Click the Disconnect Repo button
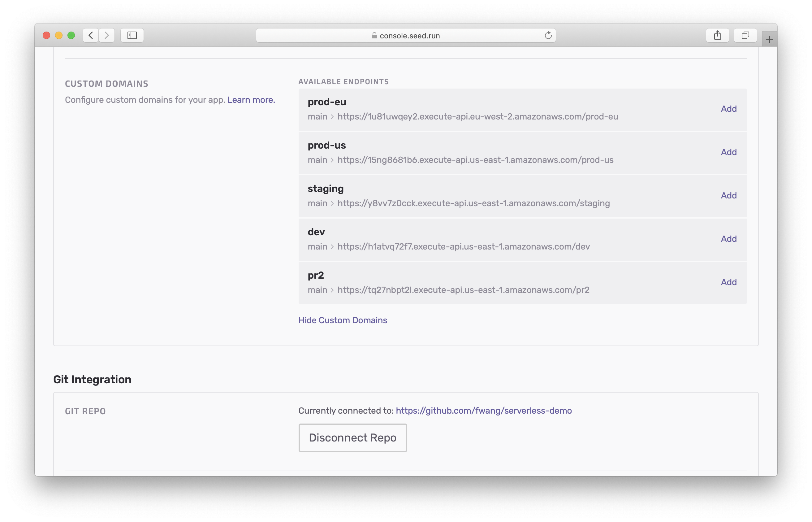This screenshot has height=522, width=812. tap(352, 437)
